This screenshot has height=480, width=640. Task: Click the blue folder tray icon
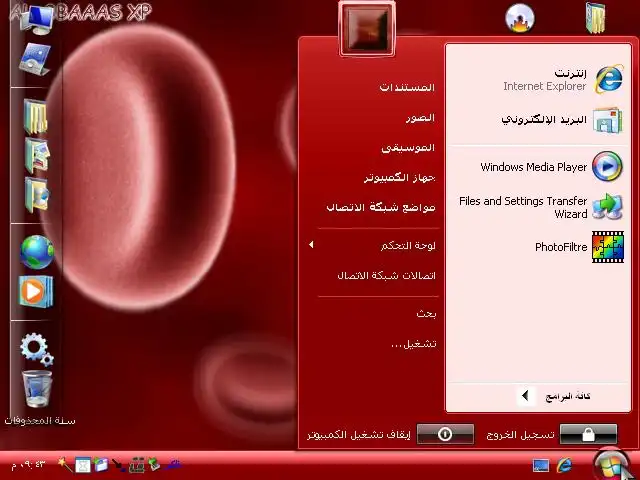[101, 465]
